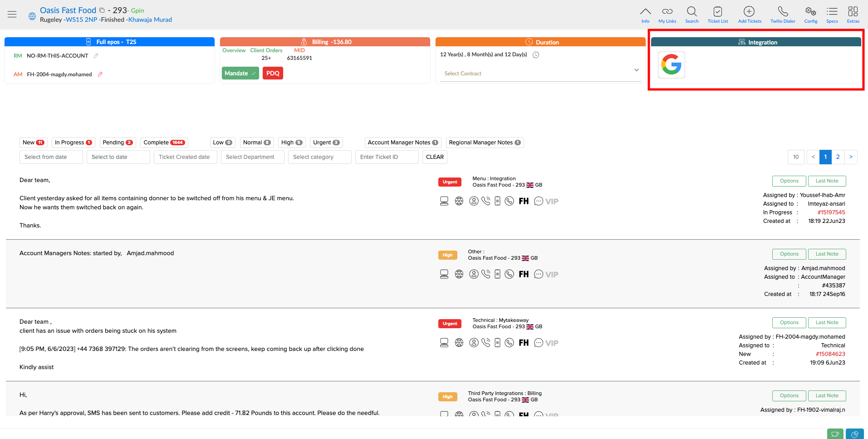
Task: Click the green Mandate button
Action: [240, 73]
